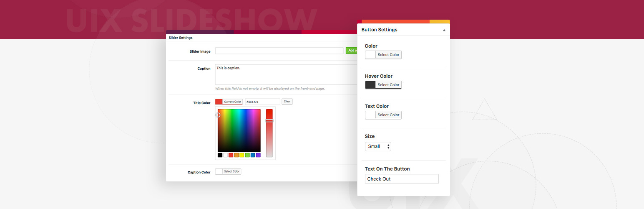Click the red Title Color current swatch
This screenshot has width=644, height=209.
[x=219, y=102]
